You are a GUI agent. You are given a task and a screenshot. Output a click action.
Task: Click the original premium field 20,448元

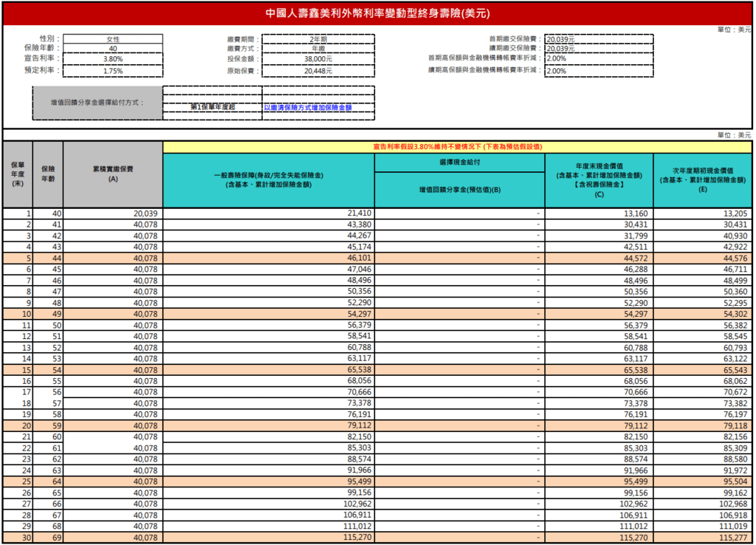tap(318, 71)
